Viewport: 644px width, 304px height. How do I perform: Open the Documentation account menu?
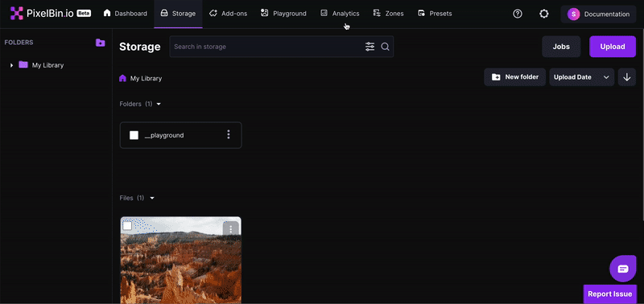point(598,14)
